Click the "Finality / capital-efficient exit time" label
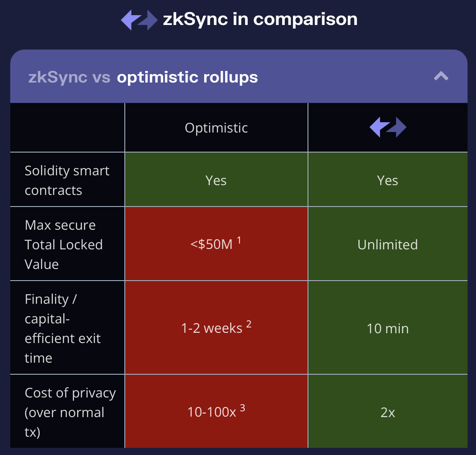The width and height of the screenshot is (476, 455). point(63,328)
